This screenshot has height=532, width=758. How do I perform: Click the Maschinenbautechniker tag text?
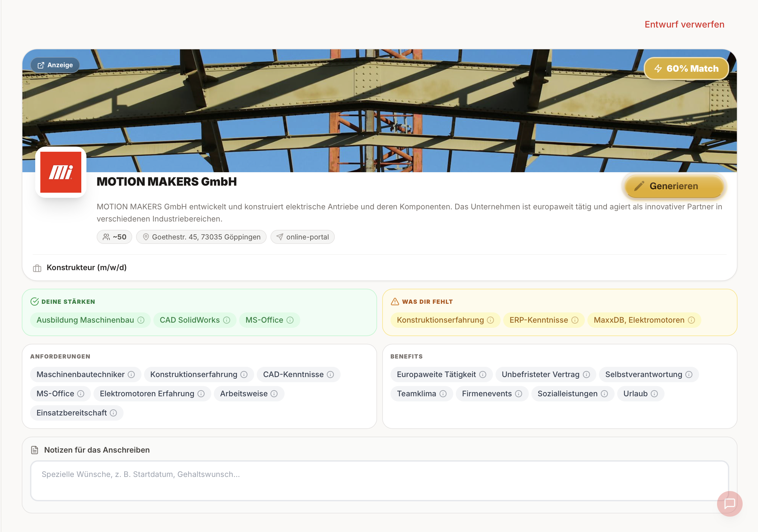[x=80, y=374]
